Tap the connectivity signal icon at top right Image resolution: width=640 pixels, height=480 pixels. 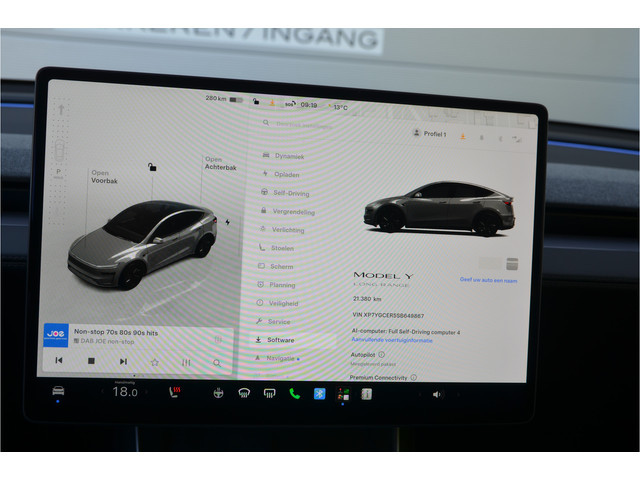[x=517, y=139]
